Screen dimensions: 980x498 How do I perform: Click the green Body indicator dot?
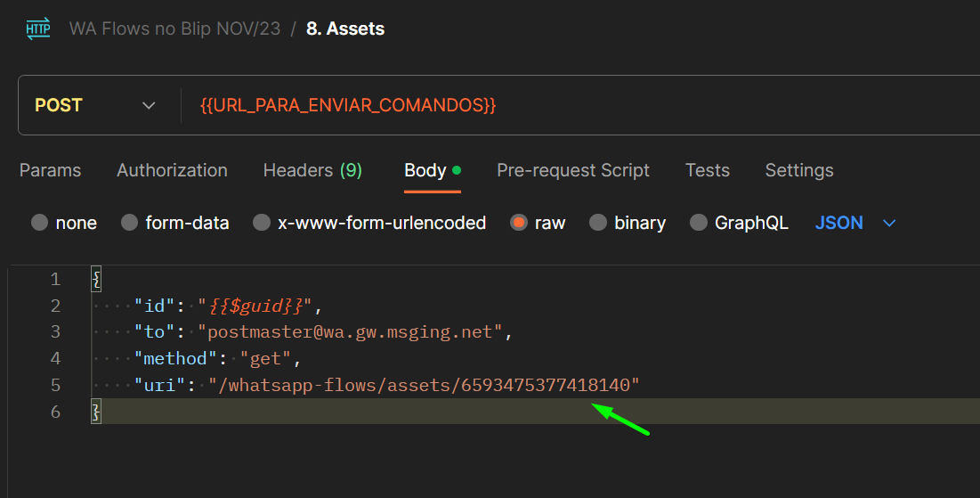457,170
